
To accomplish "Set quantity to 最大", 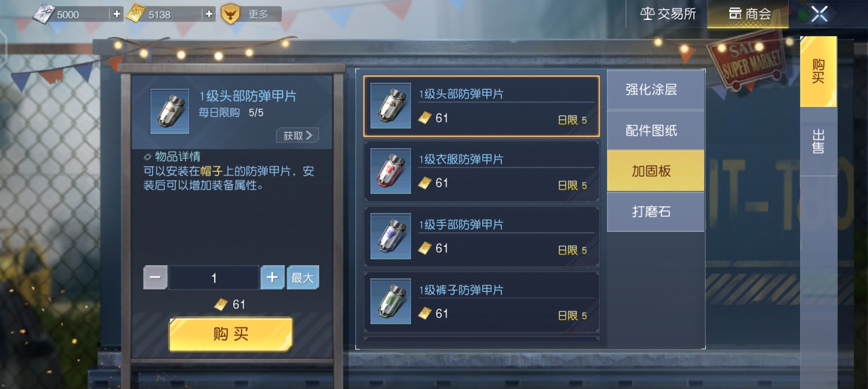I will [303, 277].
